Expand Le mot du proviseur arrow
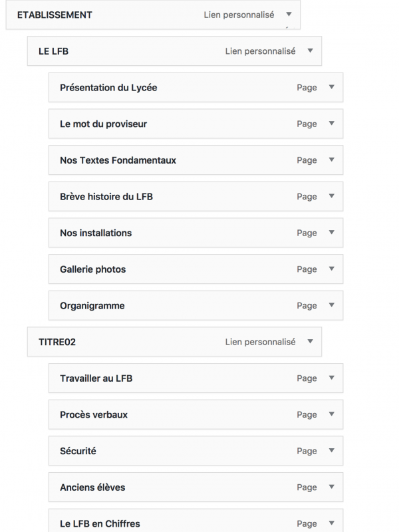This screenshot has width=399, height=532. (x=331, y=124)
